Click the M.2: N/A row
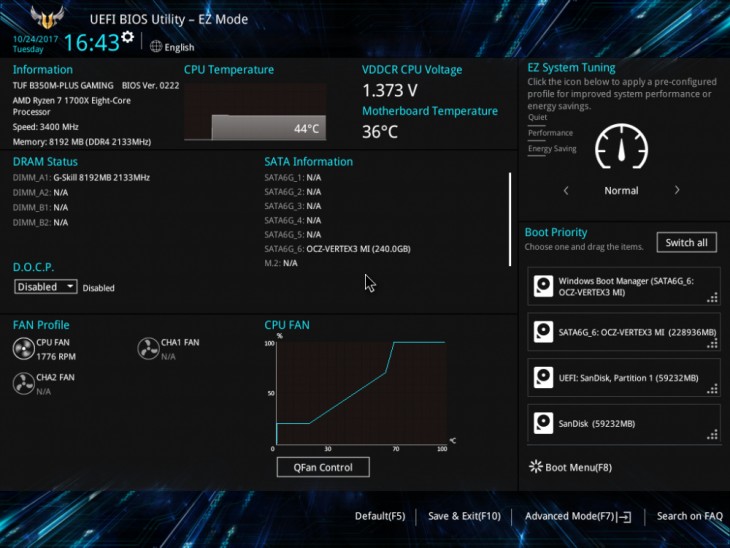This screenshot has width=730, height=548. (281, 263)
